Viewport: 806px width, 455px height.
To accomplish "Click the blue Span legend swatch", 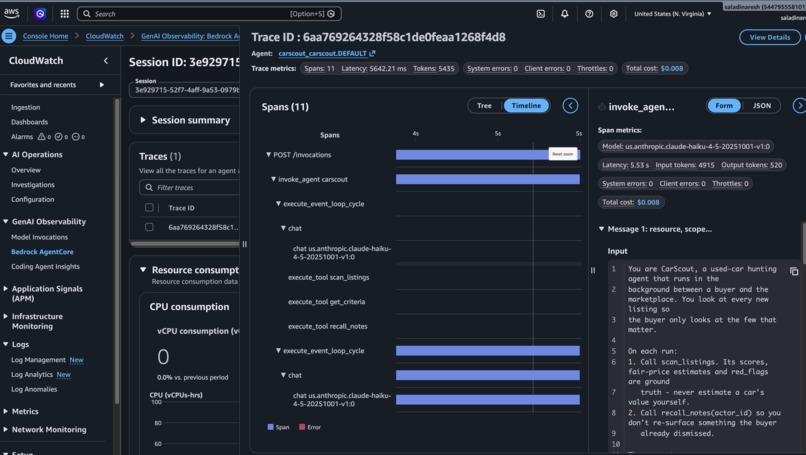I will (270, 427).
